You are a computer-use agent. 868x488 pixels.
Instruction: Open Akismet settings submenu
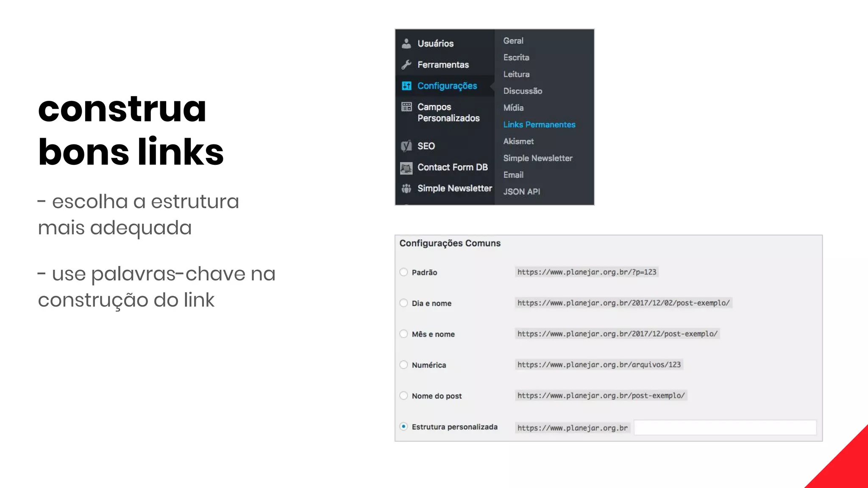pyautogui.click(x=518, y=141)
